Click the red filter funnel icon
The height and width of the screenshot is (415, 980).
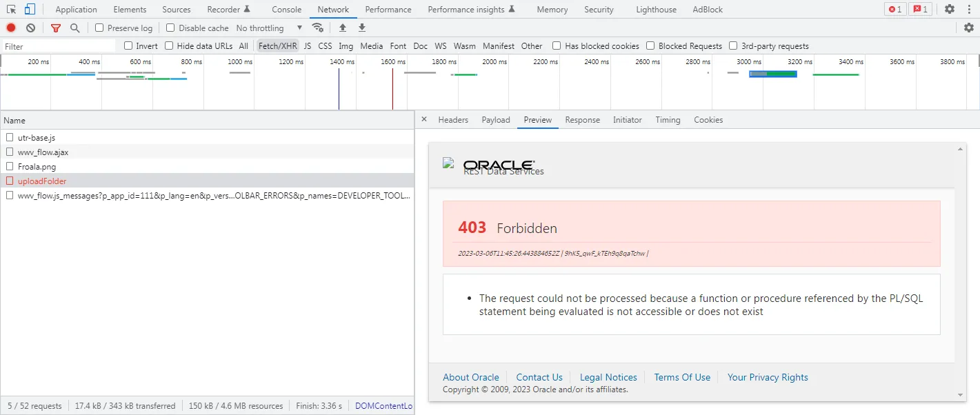pyautogui.click(x=56, y=28)
